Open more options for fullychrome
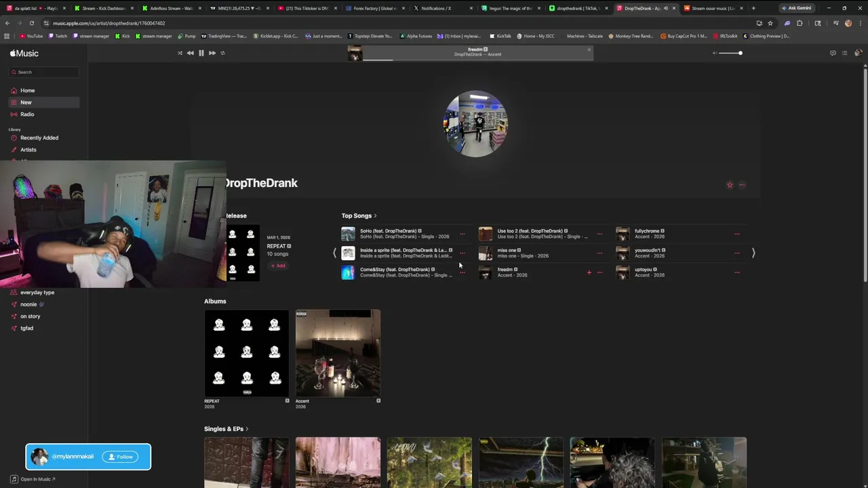Screen dimensions: 868x488 point(736,235)
